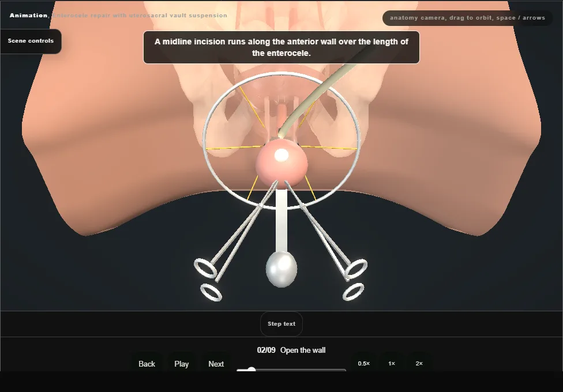The image size is (563, 392).
Task: Go to previous step with Back
Action: click(147, 364)
